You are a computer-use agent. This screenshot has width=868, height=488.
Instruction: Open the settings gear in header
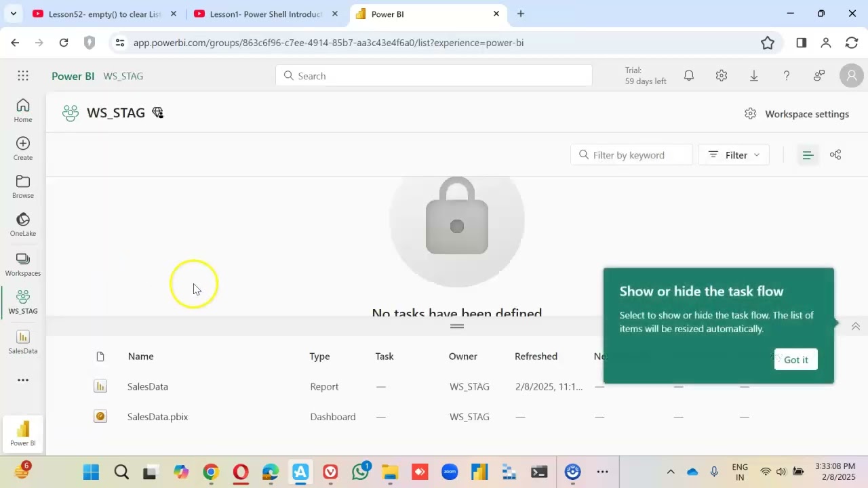pos(722,76)
